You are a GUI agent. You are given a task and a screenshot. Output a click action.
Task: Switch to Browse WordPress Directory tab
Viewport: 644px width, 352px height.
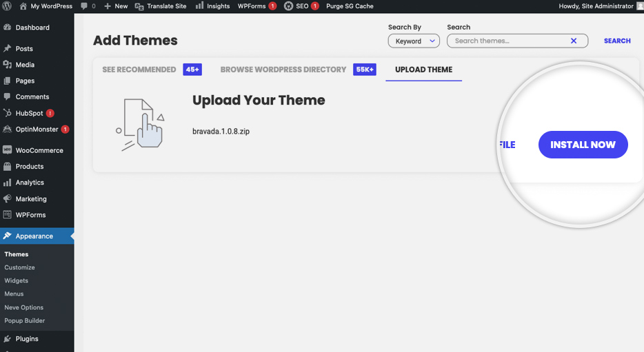coord(283,70)
